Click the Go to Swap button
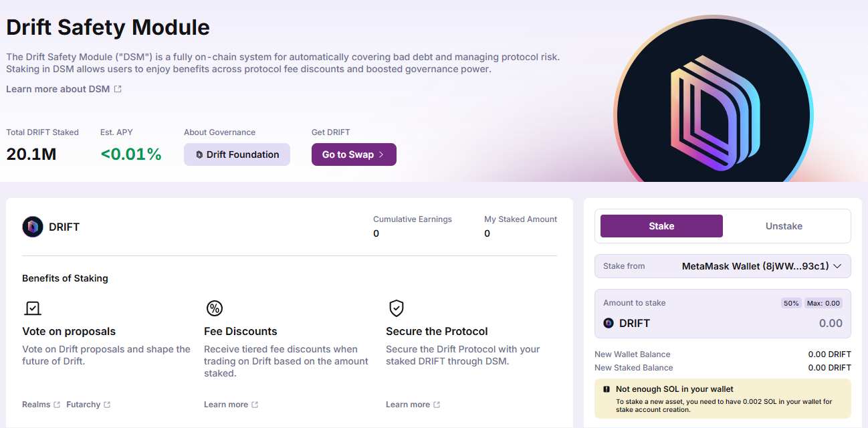 click(354, 154)
